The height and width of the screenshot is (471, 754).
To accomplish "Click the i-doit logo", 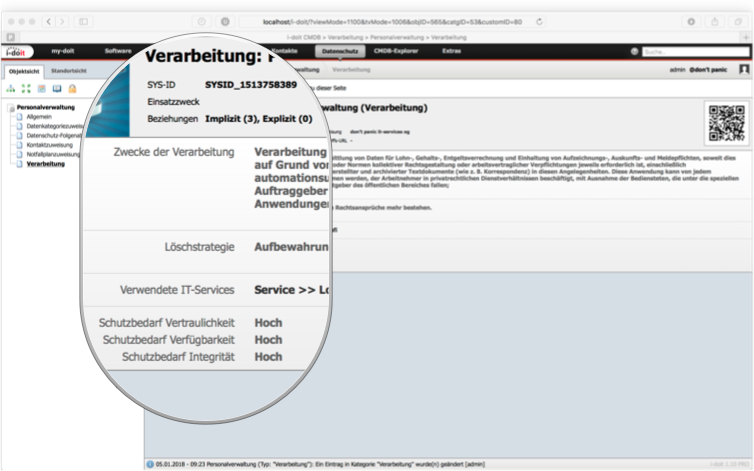I will click(16, 51).
